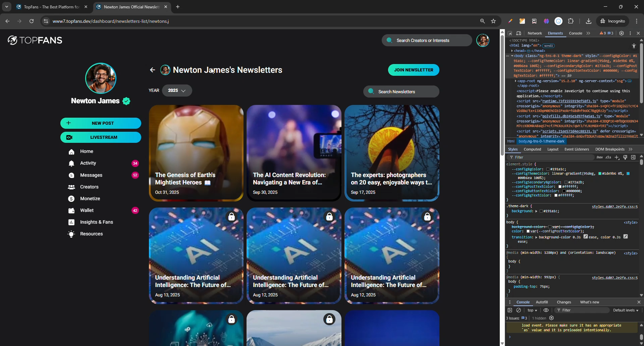Expand the head element in the DOM tree
This screenshot has width=644, height=346.
coord(512,51)
